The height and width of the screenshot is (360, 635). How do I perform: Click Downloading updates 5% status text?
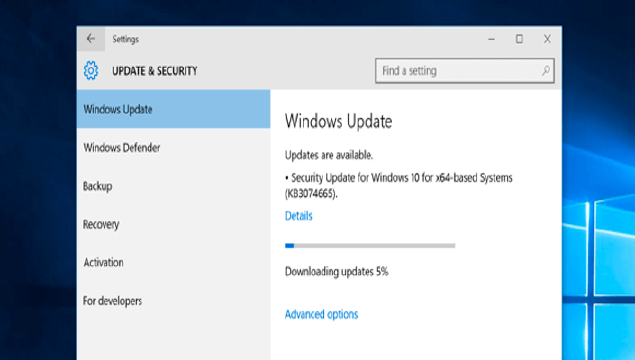tap(337, 271)
